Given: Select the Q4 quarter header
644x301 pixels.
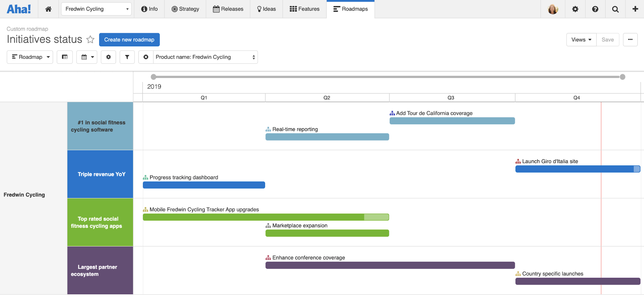Looking at the screenshot, I should [x=577, y=98].
